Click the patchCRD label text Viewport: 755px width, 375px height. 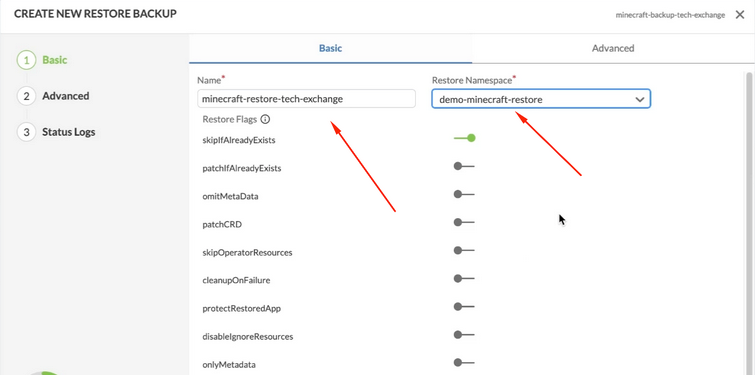tap(222, 224)
